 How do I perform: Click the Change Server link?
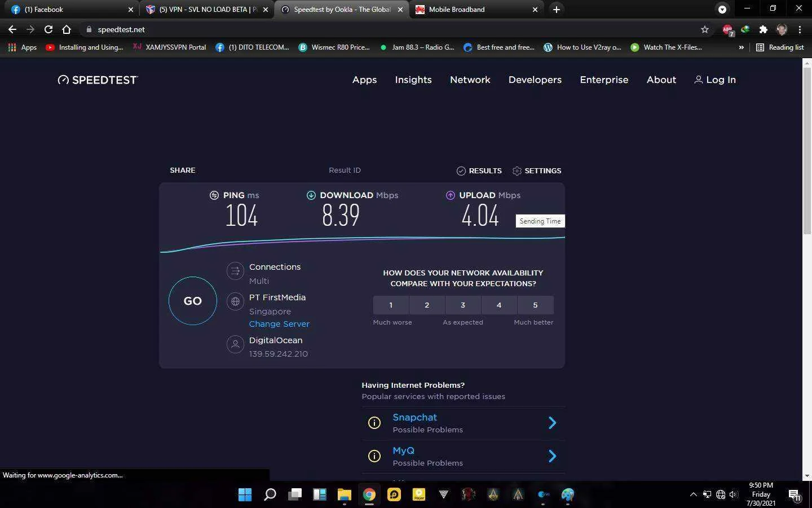coord(279,324)
